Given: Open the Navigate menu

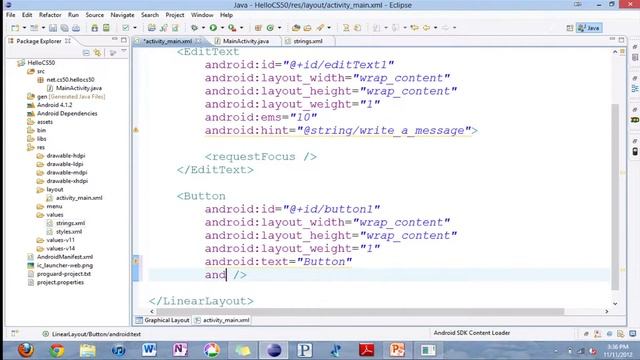Looking at the screenshot, I should click(122, 15).
